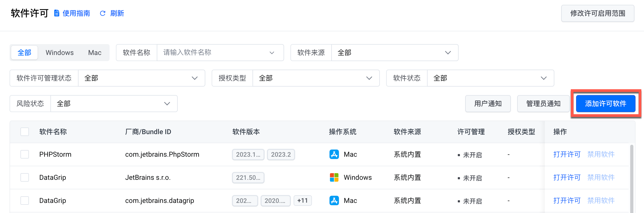Click JetBrains s.r.o. vendor cell
The height and width of the screenshot is (213, 644).
point(148,177)
